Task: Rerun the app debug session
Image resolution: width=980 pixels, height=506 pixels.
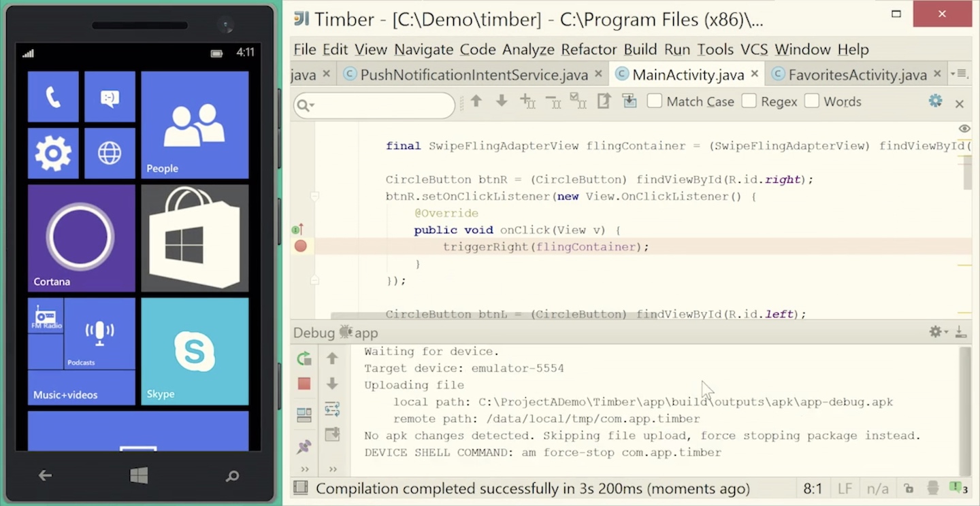Action: click(x=304, y=358)
